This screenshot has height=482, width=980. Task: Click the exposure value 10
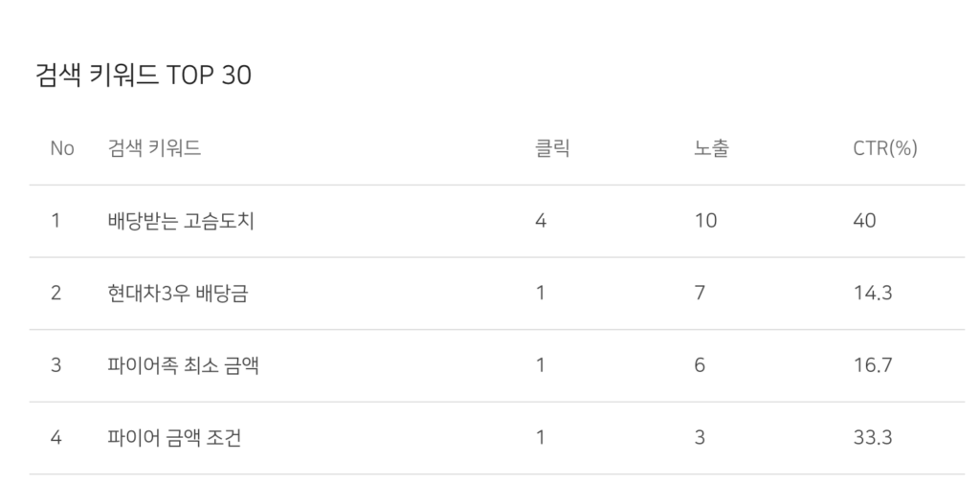[x=705, y=221]
